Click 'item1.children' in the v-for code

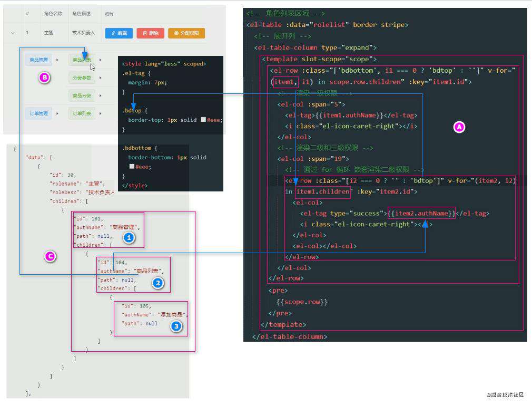tap(323, 191)
